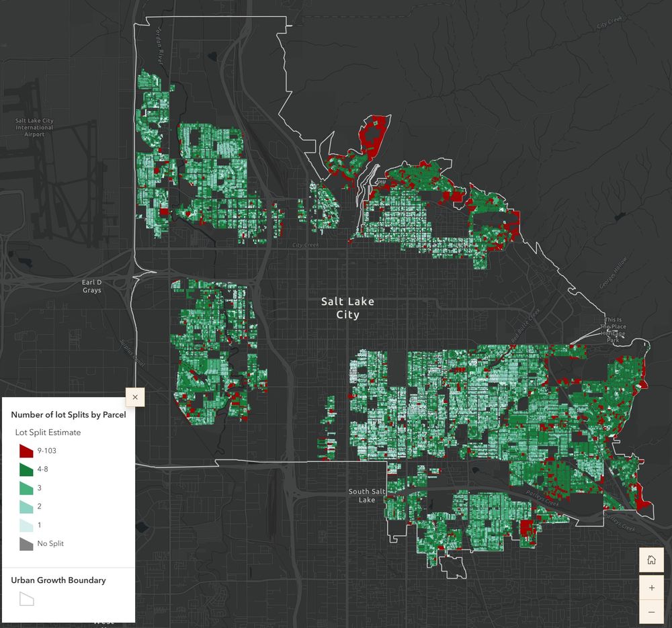Zoom in using the plus icon

click(651, 587)
